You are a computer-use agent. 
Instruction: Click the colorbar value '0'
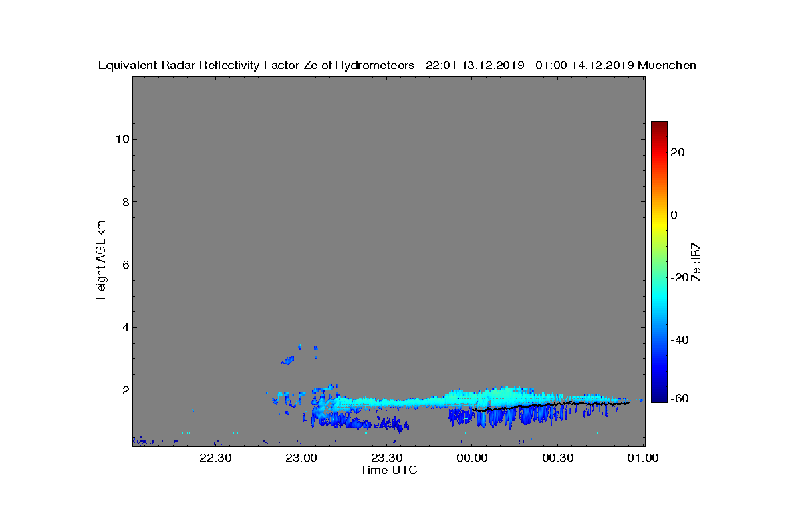coord(674,215)
